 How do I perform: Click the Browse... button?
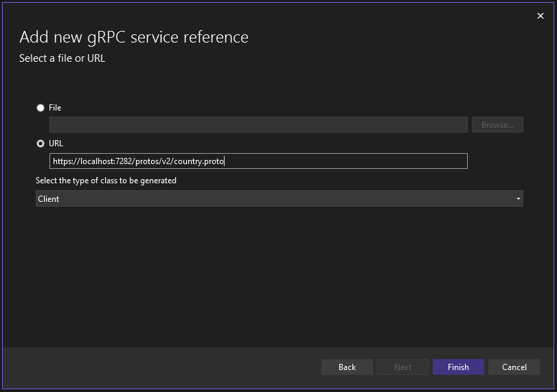click(x=497, y=125)
